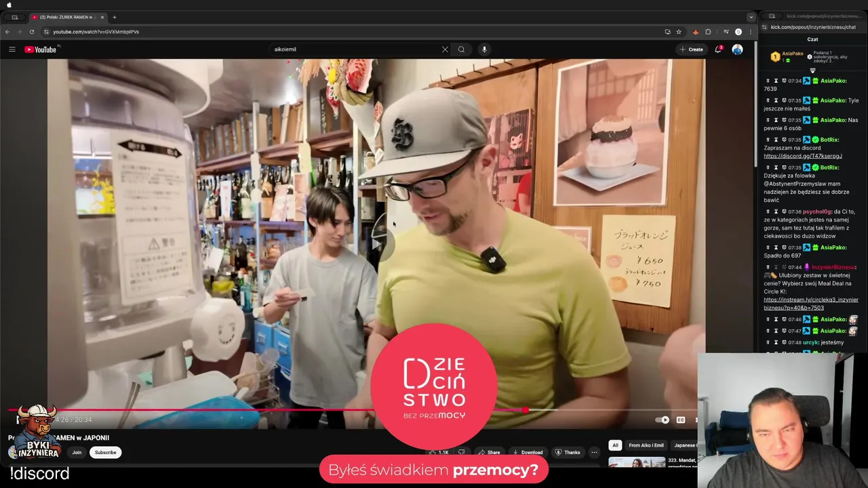Select the All filter chip
Screen dimensions: 868x488
pos(615,445)
